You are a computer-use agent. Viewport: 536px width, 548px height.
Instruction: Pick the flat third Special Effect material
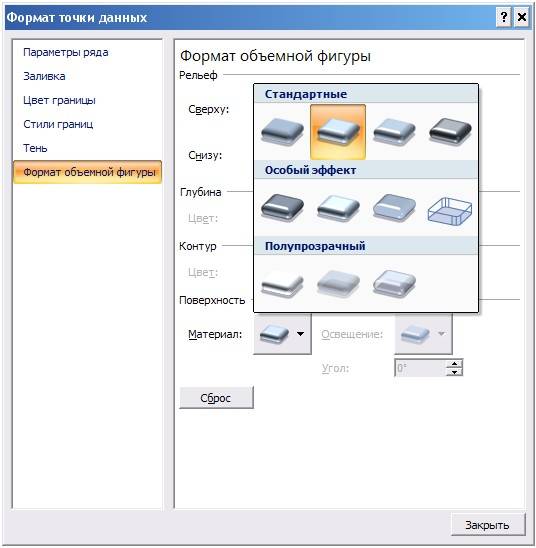[x=394, y=208]
